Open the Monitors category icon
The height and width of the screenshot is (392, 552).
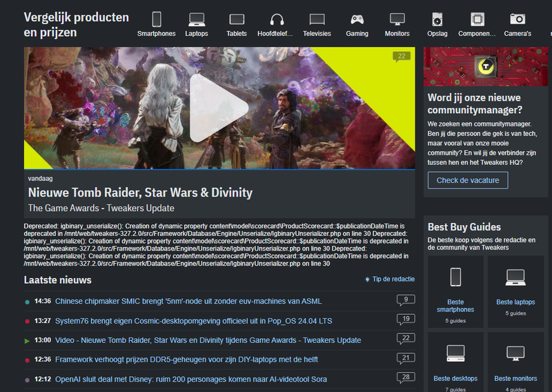coord(397,19)
